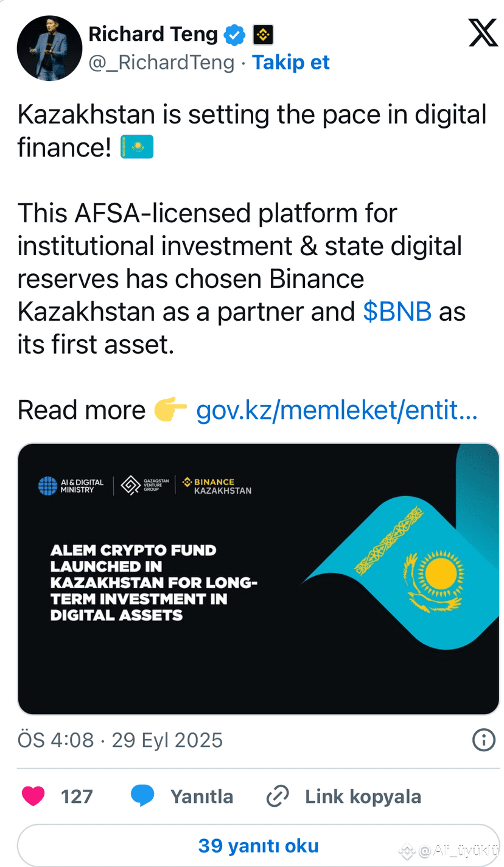Open Richard Teng's profile avatar
Image resolution: width=504 pixels, height=867 pixels.
49,48
